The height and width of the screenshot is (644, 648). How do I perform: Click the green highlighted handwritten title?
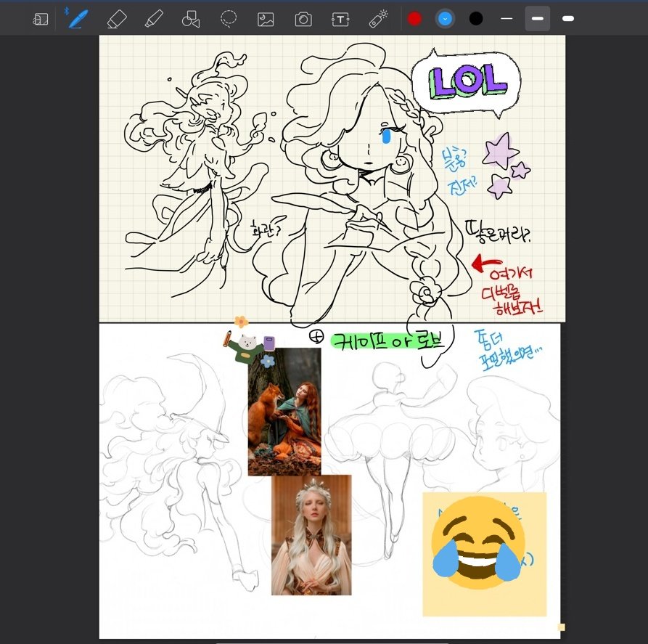click(387, 342)
